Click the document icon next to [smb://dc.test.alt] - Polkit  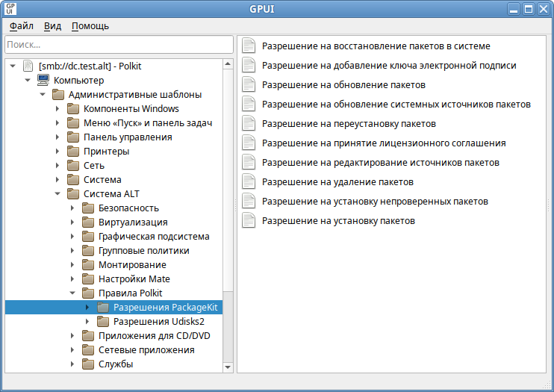click(x=28, y=66)
